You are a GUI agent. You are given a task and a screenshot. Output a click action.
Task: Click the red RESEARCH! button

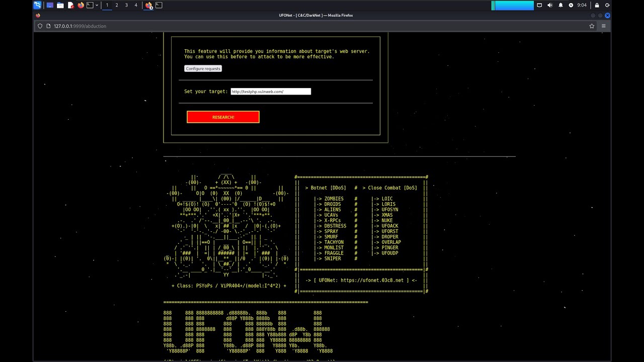223,117
